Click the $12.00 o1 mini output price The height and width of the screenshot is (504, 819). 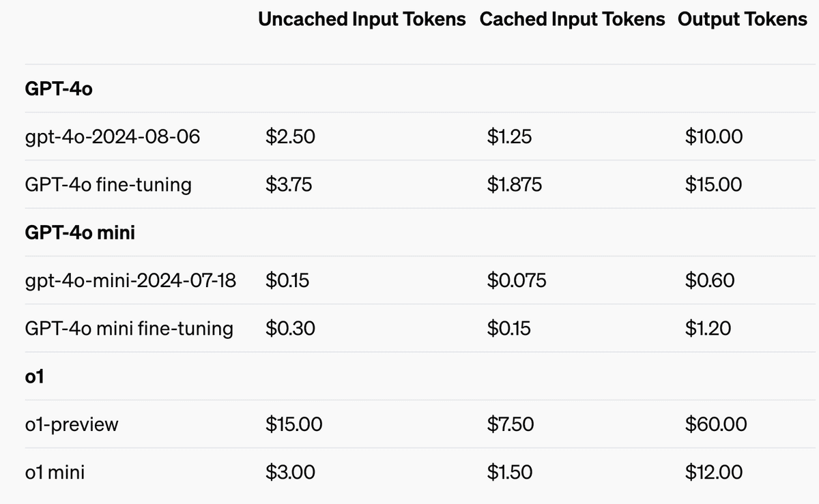pyautogui.click(x=713, y=472)
